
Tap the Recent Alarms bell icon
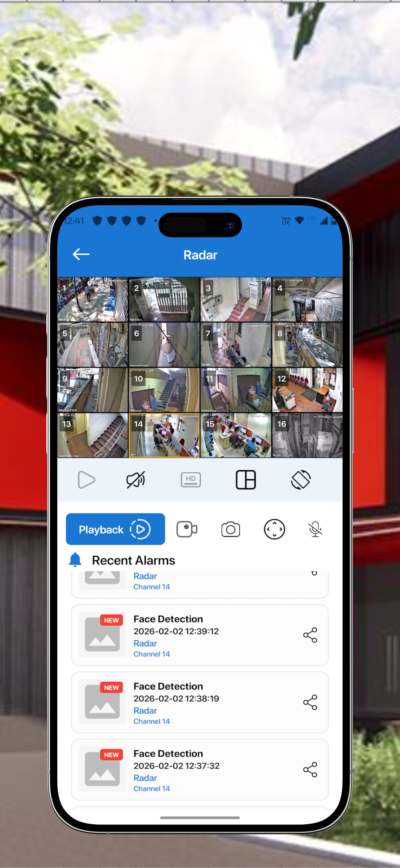click(75, 560)
